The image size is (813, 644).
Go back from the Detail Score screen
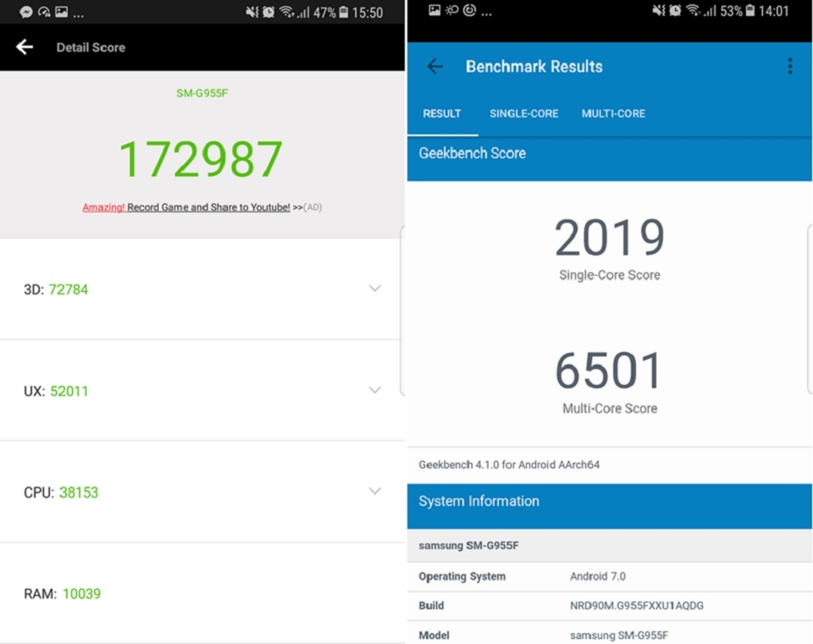pyautogui.click(x=25, y=47)
